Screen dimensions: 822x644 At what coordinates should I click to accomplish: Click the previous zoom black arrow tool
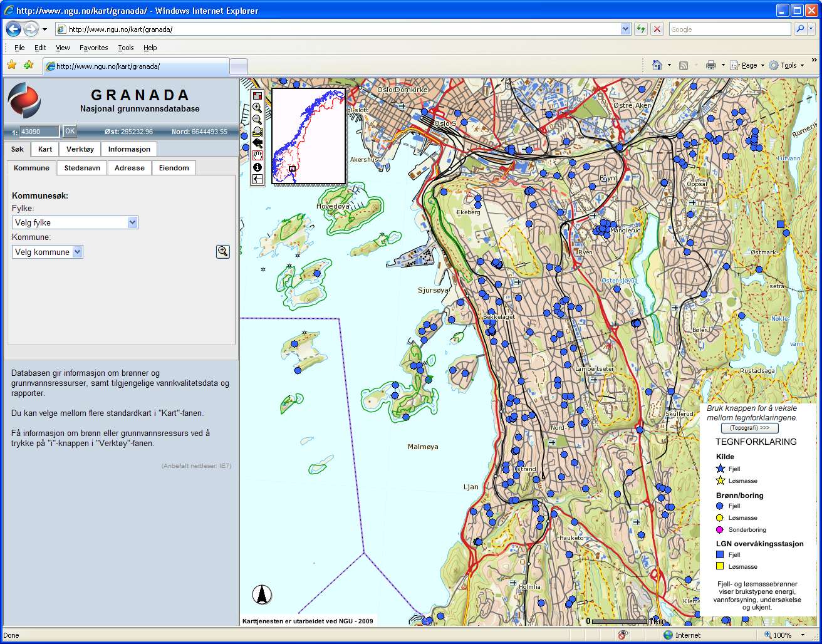click(x=257, y=143)
